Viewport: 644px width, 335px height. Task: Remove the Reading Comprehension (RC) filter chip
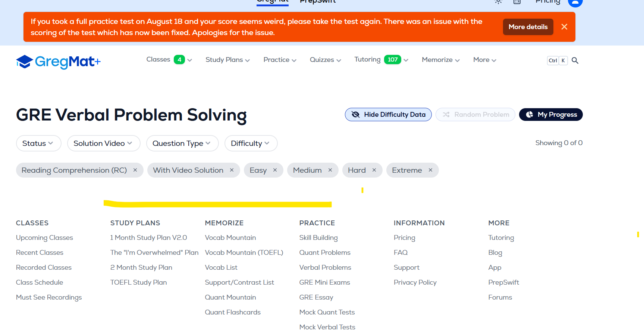coord(135,170)
